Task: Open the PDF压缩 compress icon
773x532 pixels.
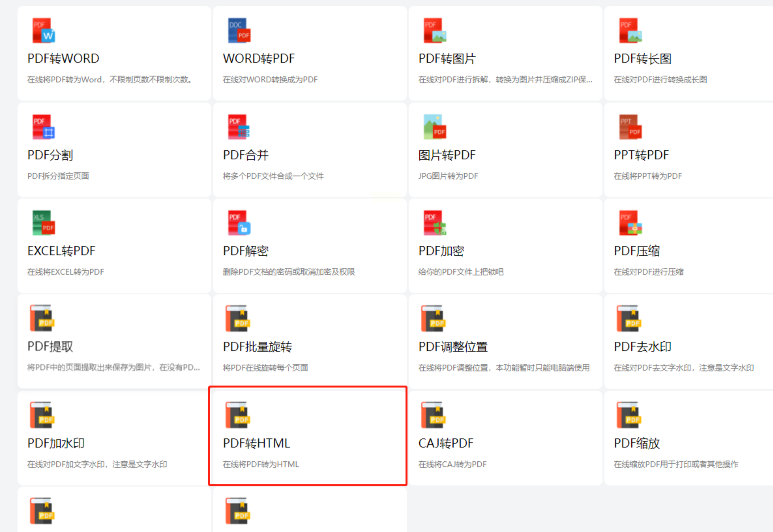Action: click(x=630, y=223)
